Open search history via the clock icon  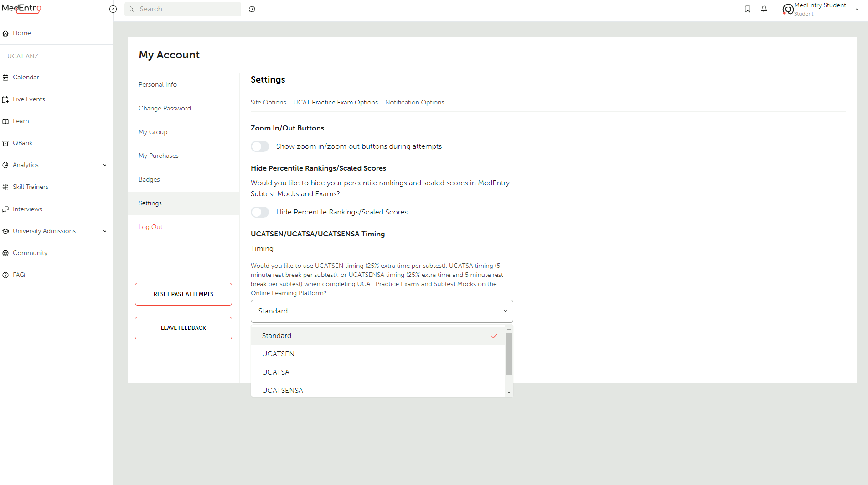pos(252,9)
